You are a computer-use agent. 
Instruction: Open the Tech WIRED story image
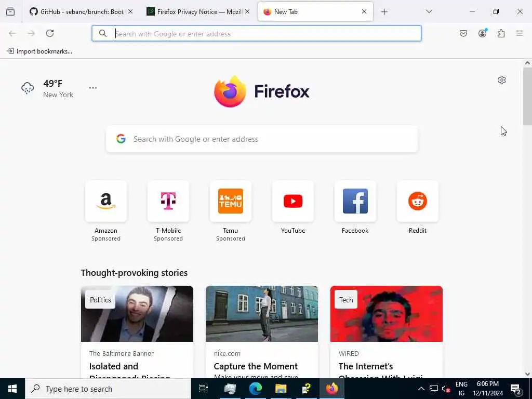click(x=387, y=313)
